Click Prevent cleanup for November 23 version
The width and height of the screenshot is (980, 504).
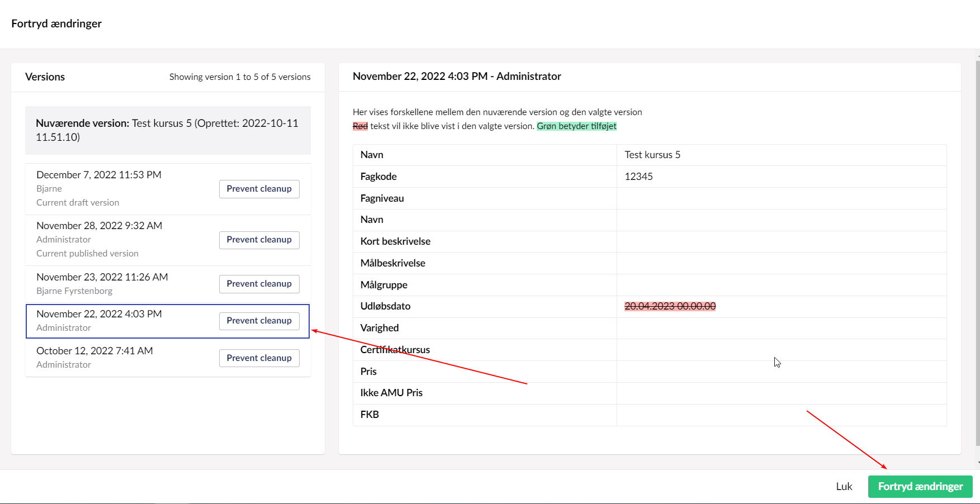coord(259,283)
